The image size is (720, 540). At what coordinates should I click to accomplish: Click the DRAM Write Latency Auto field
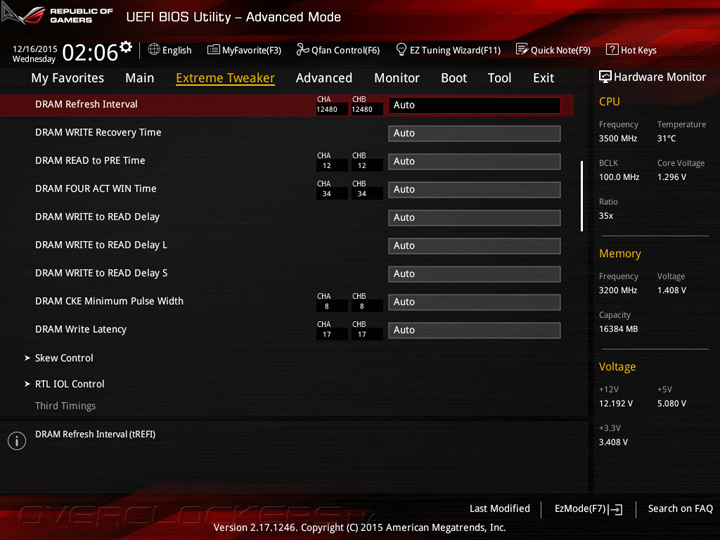coord(474,330)
